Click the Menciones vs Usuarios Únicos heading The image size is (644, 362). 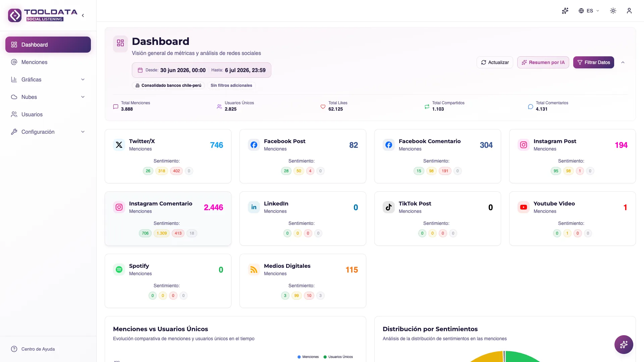160,329
